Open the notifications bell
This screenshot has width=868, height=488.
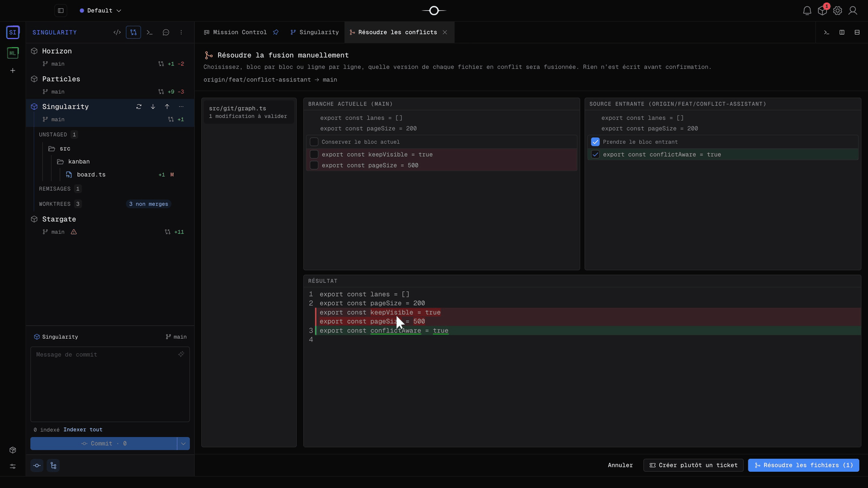[807, 10]
